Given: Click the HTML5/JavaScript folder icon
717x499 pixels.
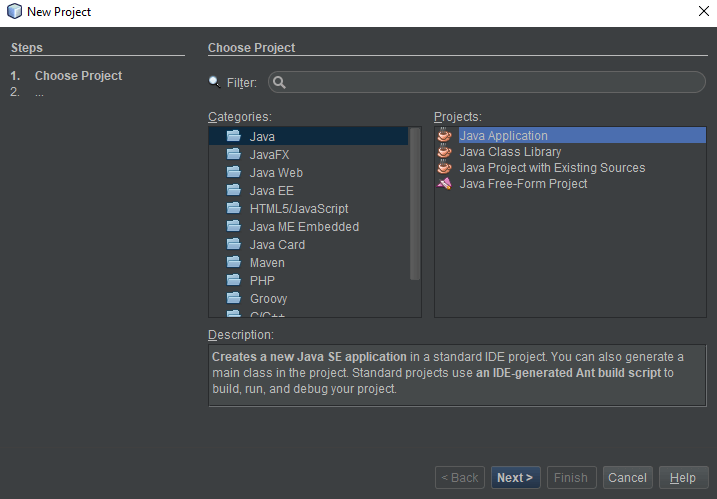Looking at the screenshot, I should [234, 208].
